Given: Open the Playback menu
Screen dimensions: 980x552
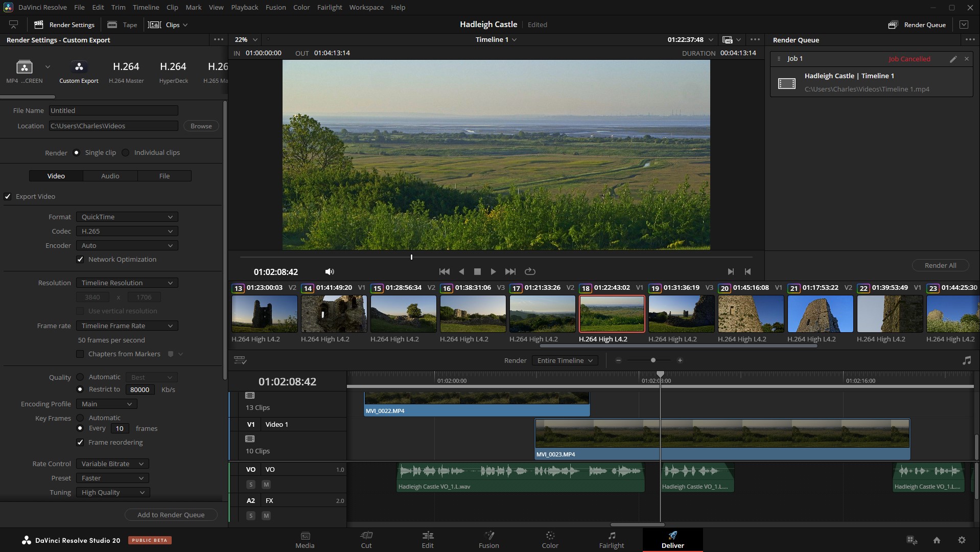Looking at the screenshot, I should pos(244,7).
